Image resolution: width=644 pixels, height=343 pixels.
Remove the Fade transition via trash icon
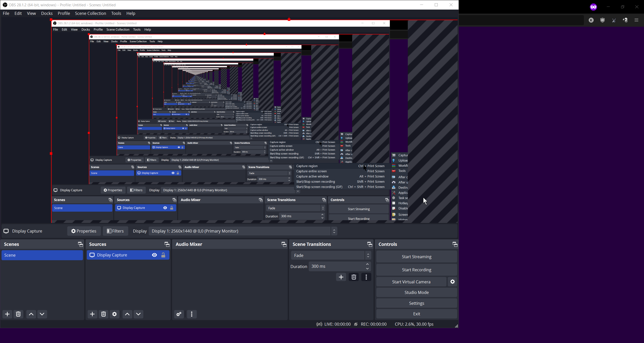click(354, 277)
